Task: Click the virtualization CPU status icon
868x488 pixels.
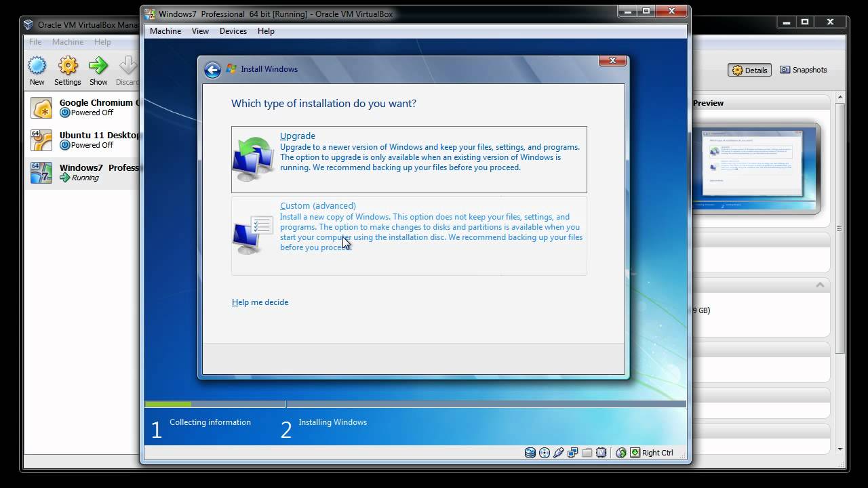Action: click(x=601, y=453)
